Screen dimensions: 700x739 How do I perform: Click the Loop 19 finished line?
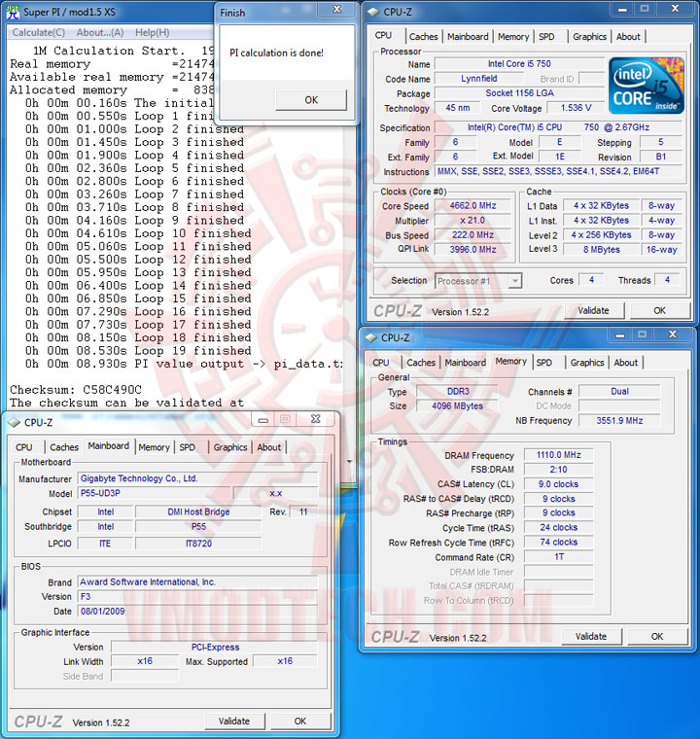[x=138, y=351]
